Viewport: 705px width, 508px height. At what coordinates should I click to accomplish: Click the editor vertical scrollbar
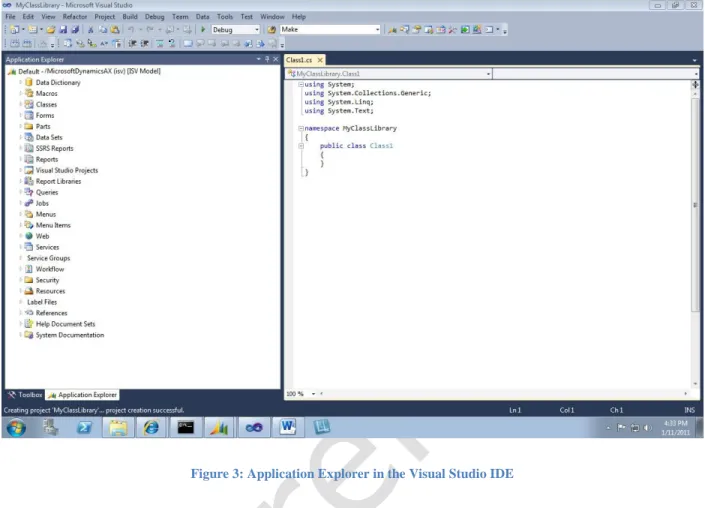click(695, 205)
